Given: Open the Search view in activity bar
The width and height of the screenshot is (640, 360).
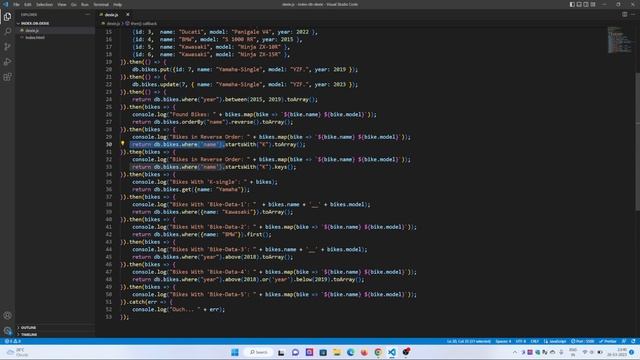Looking at the screenshot, I should tap(7, 31).
